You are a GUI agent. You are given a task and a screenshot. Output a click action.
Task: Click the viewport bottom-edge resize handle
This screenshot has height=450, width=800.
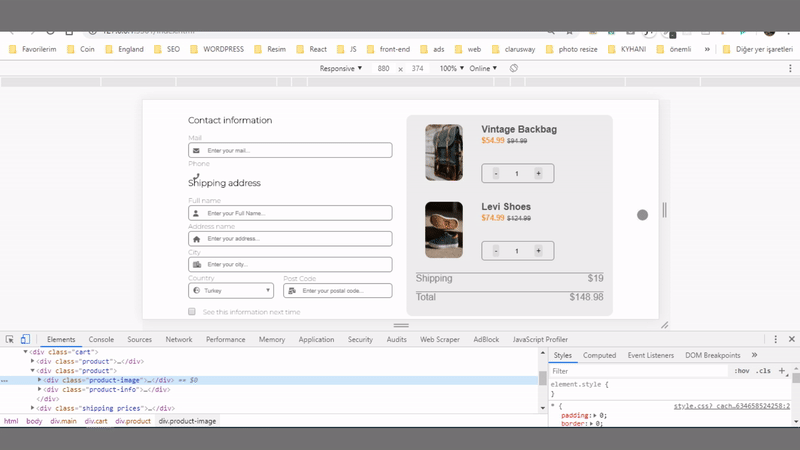pyautogui.click(x=401, y=325)
